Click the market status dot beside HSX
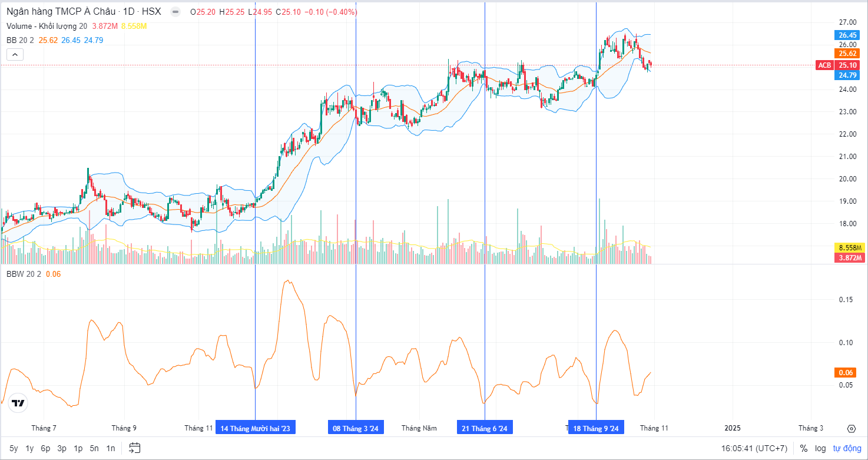Viewport: 868px width, 460px height. (x=175, y=12)
